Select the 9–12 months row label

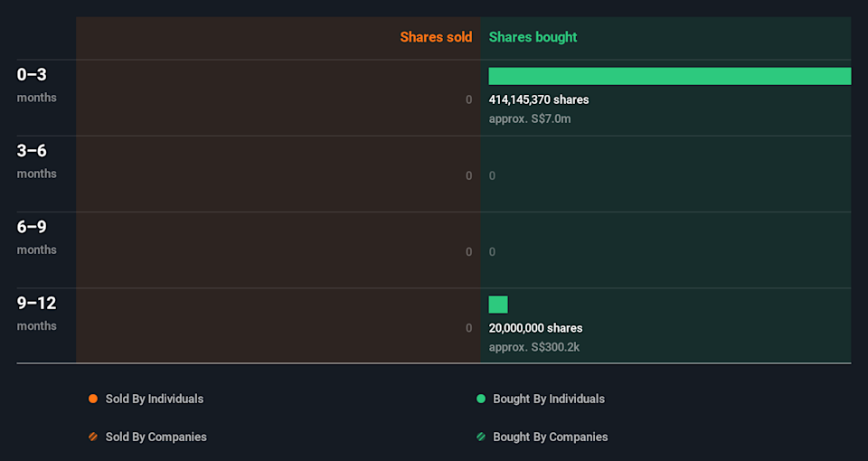pyautogui.click(x=36, y=313)
